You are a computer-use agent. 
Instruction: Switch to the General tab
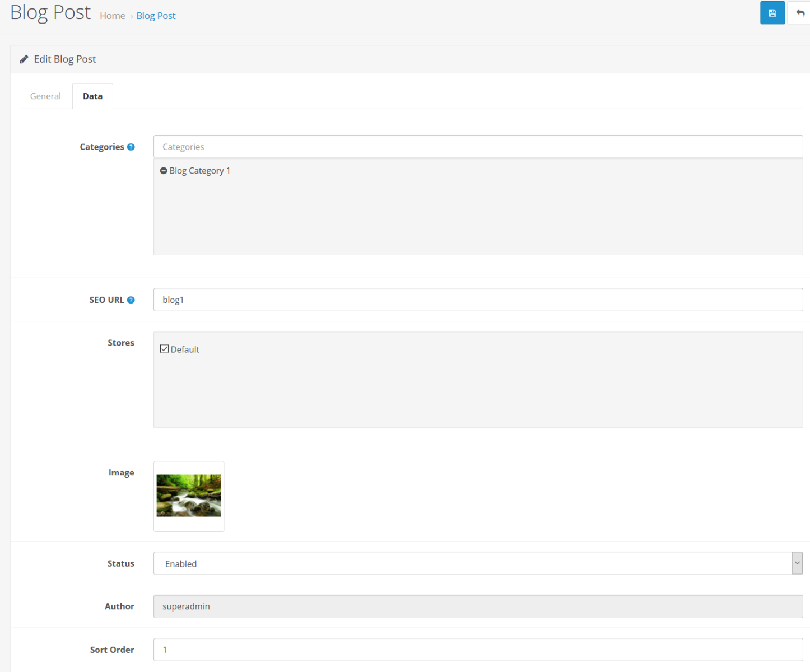(x=45, y=96)
